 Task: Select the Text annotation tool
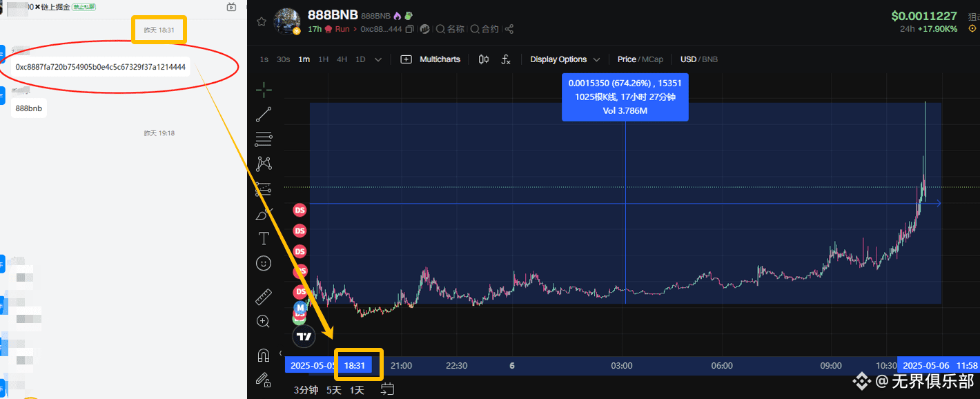click(264, 238)
